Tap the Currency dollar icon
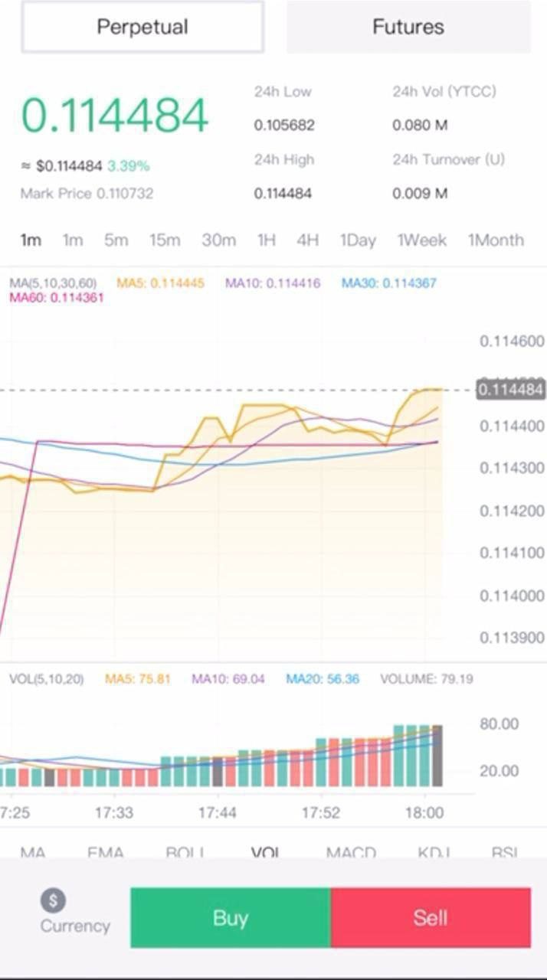547x980 pixels. pyautogui.click(x=53, y=900)
